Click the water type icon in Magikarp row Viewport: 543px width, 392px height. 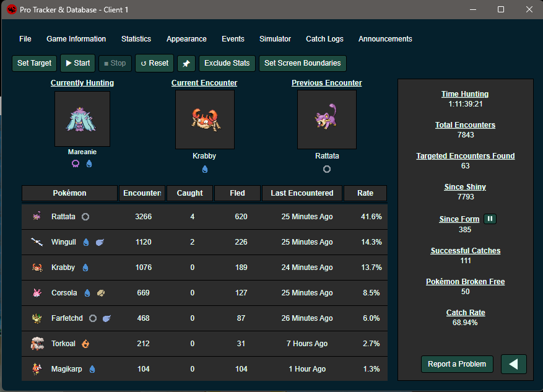click(x=92, y=369)
